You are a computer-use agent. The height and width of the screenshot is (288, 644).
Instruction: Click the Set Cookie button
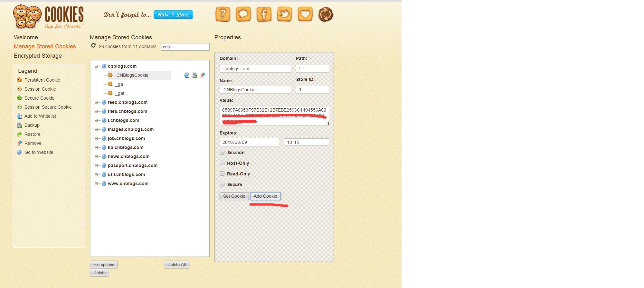(234, 196)
